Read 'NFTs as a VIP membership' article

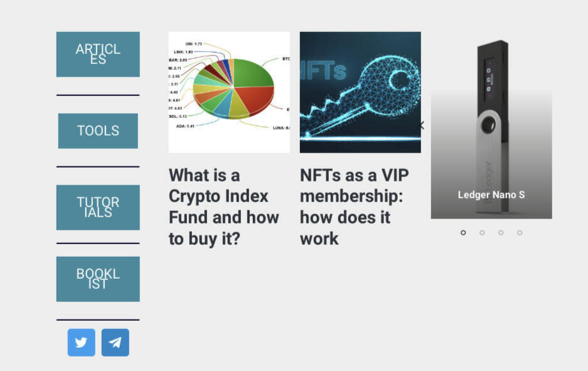[355, 207]
